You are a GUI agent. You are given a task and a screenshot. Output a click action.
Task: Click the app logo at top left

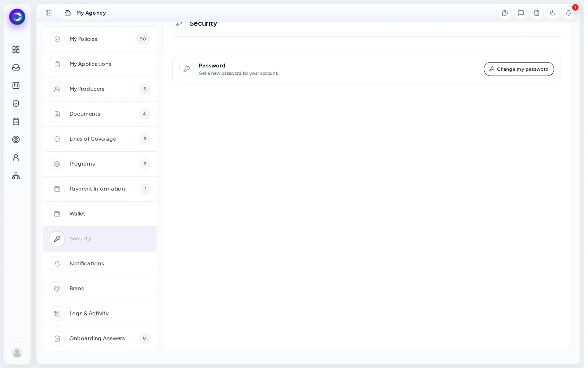[17, 17]
